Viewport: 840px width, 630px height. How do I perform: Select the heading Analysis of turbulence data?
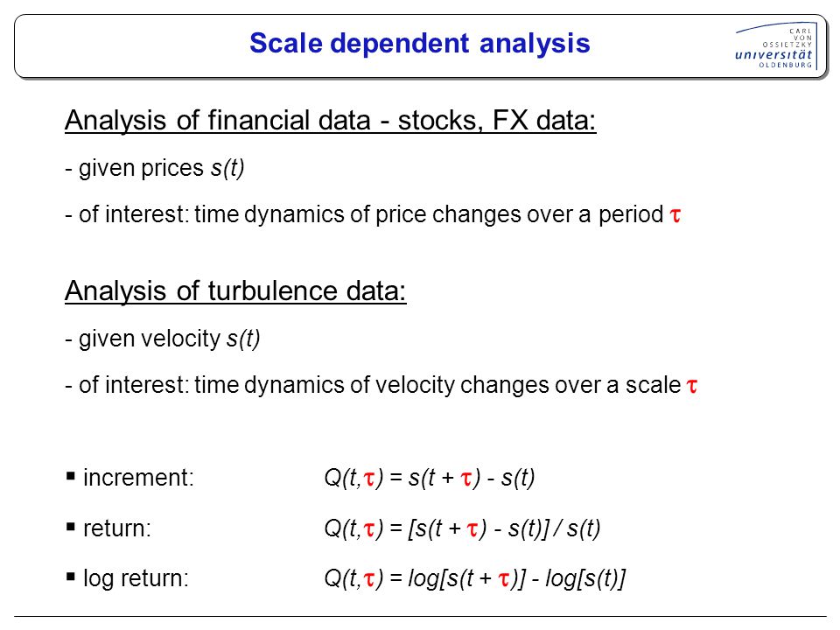(x=235, y=291)
